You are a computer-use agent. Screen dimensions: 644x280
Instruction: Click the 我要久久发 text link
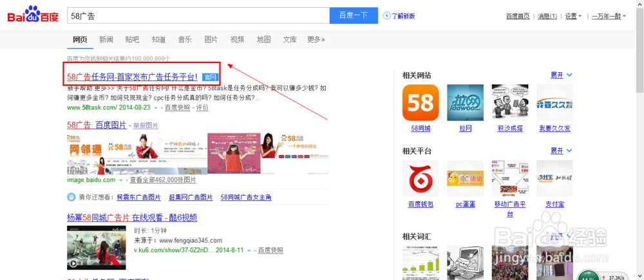555,129
